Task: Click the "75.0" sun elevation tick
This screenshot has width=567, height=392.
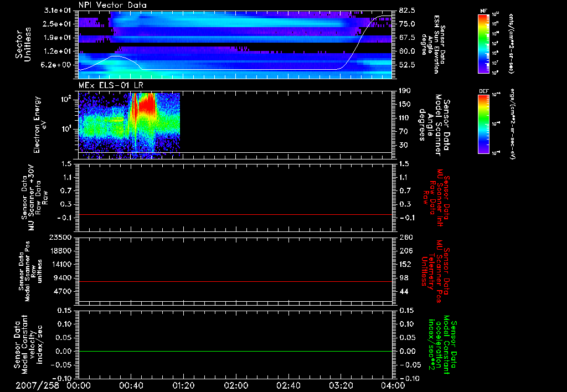Action: [x=407, y=24]
